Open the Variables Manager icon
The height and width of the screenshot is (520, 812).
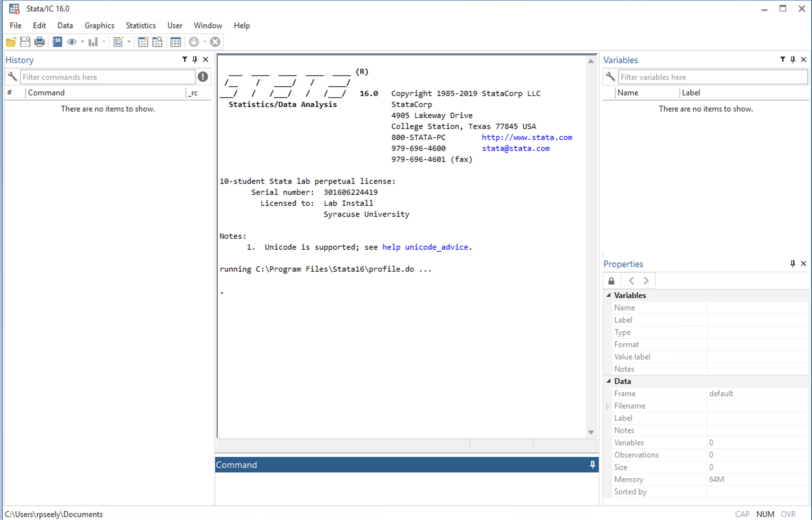pyautogui.click(x=176, y=42)
